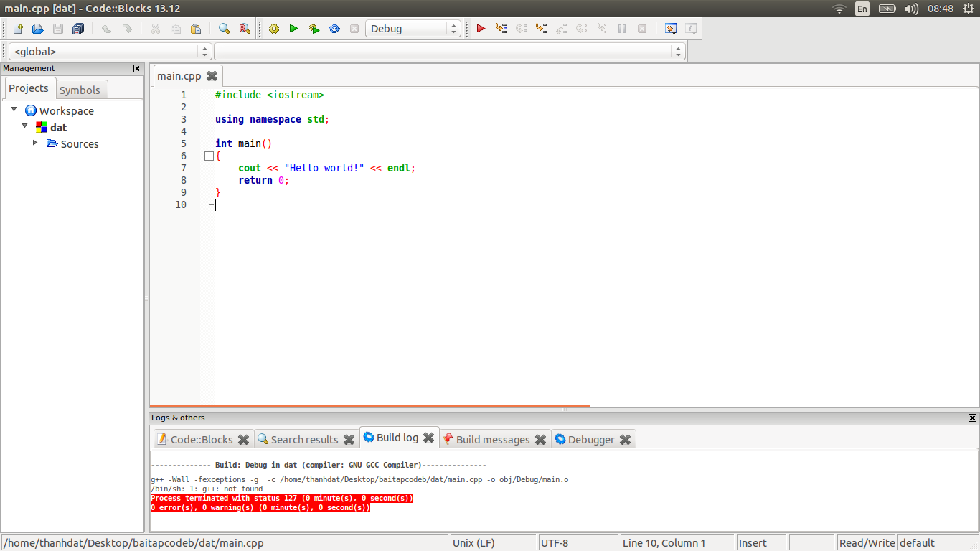Select the Search results log tab
Viewport: 980px width, 551px height.
click(304, 439)
